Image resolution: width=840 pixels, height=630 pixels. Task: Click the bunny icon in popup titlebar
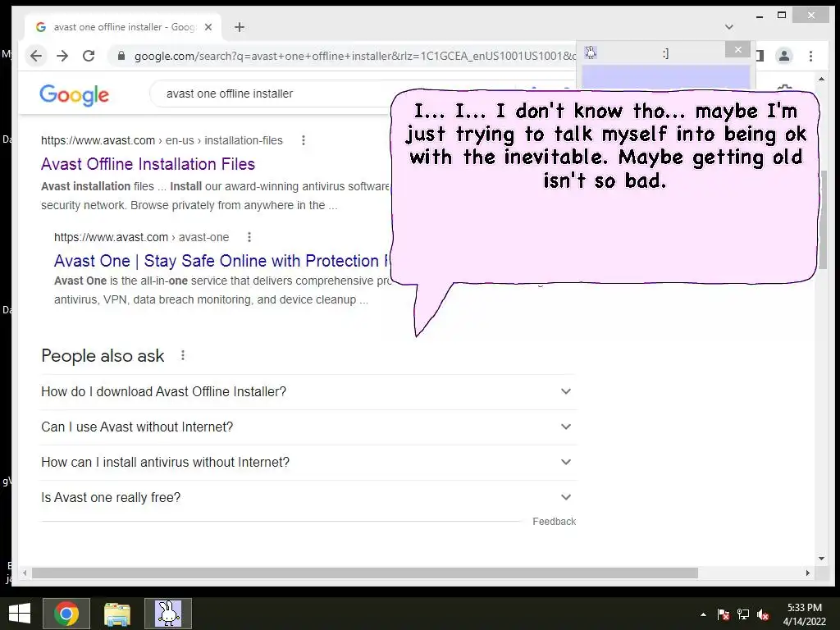591,52
